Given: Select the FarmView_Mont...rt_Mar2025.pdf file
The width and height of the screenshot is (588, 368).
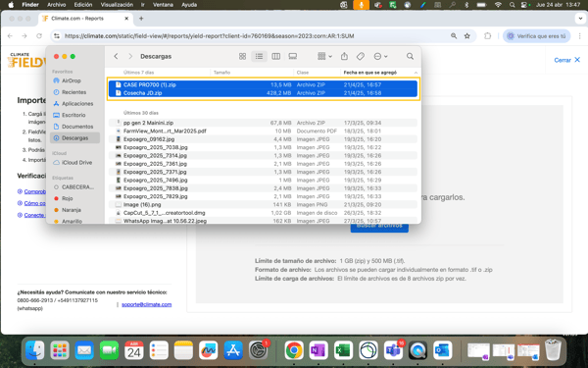Looking at the screenshot, I should (x=263, y=131).
